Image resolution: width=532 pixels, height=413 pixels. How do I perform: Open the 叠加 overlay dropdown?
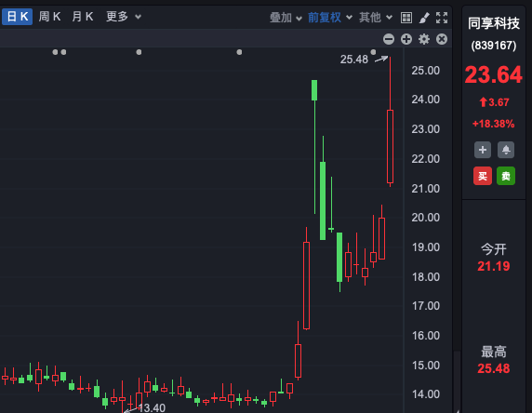(x=286, y=18)
